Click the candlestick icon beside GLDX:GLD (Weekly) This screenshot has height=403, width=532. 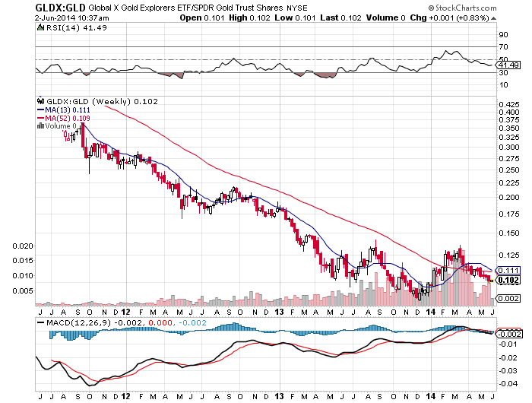(x=41, y=101)
